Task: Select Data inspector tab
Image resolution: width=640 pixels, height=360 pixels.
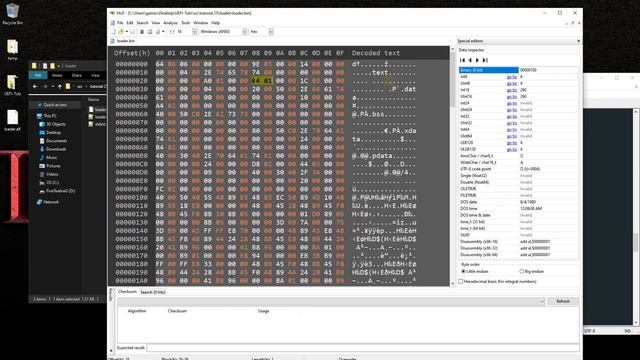Action: [471, 50]
